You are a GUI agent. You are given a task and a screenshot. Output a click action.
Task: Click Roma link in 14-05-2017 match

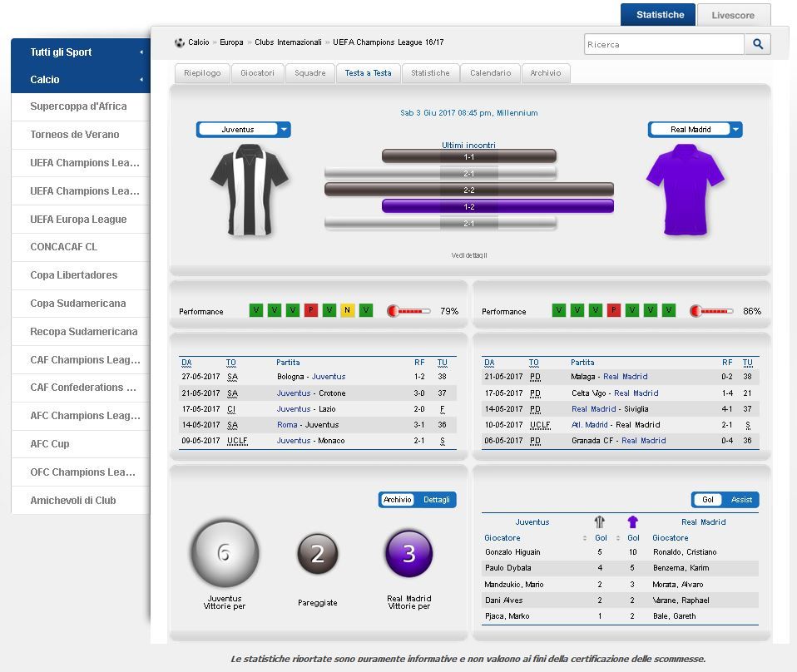tap(287, 424)
